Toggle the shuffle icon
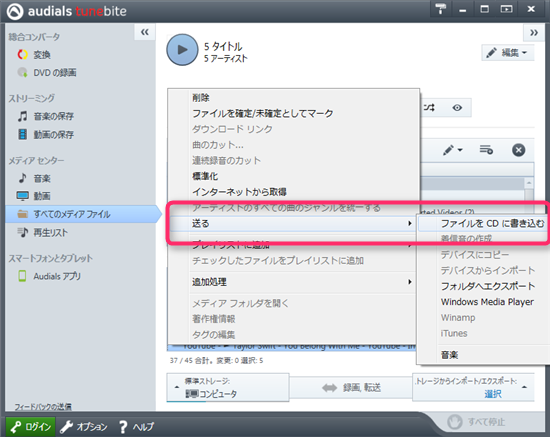The height and width of the screenshot is (437, 550). pos(429,107)
